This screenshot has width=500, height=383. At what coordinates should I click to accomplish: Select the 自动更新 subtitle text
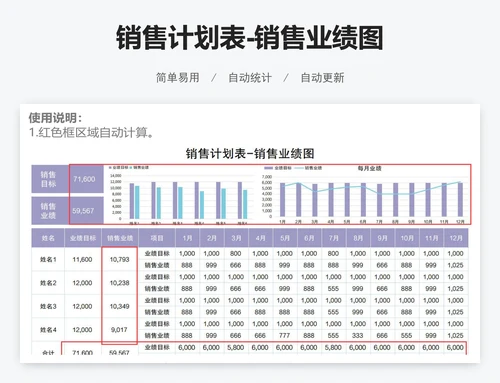(322, 78)
